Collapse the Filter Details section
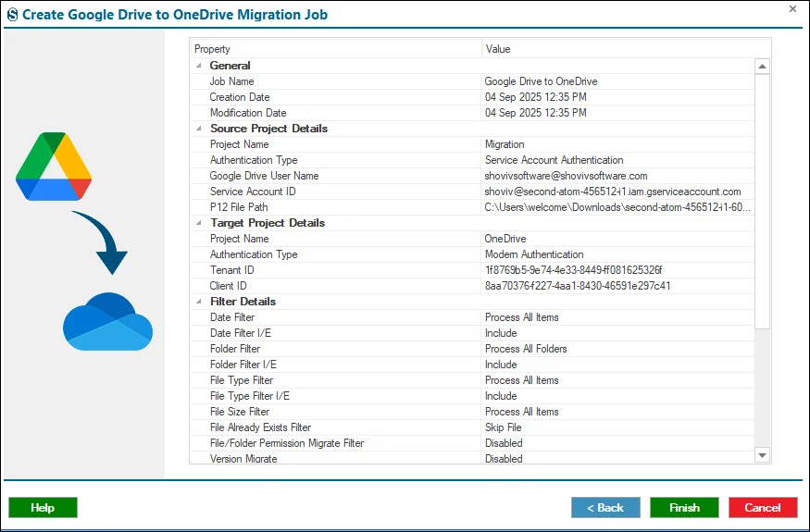The width and height of the screenshot is (810, 532). coord(199,302)
